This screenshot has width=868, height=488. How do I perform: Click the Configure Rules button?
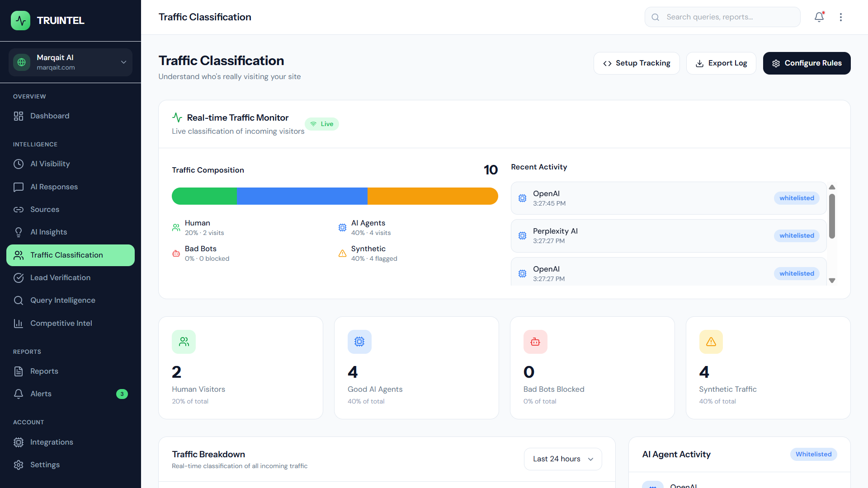pyautogui.click(x=807, y=63)
